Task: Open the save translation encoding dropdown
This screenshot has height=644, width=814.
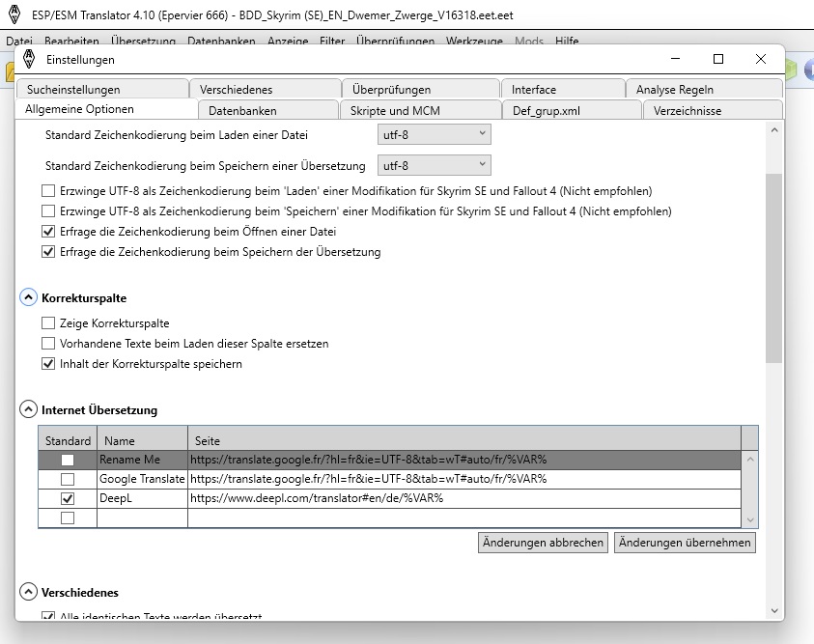Action: (x=434, y=165)
